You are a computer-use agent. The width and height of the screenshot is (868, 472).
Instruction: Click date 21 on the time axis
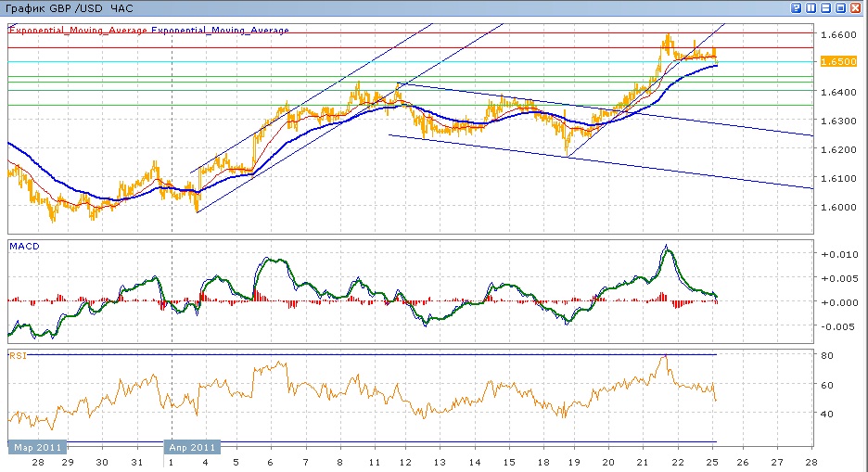point(644,462)
